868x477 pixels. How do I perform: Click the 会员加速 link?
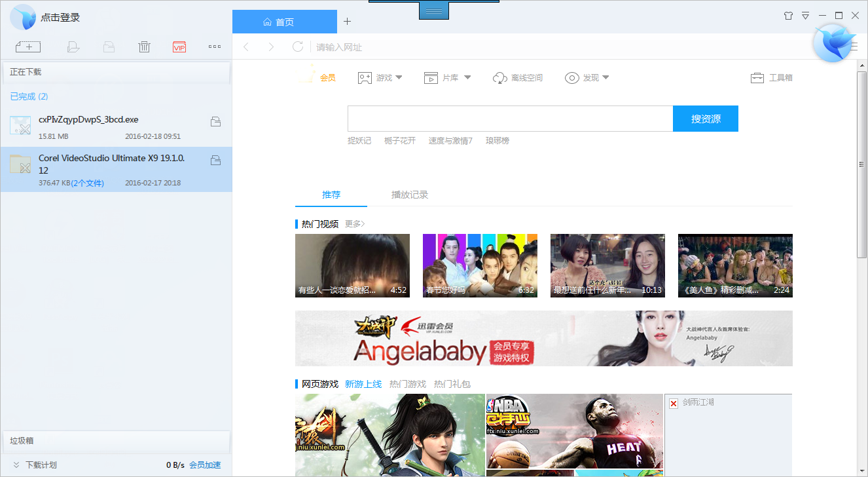[x=205, y=465]
